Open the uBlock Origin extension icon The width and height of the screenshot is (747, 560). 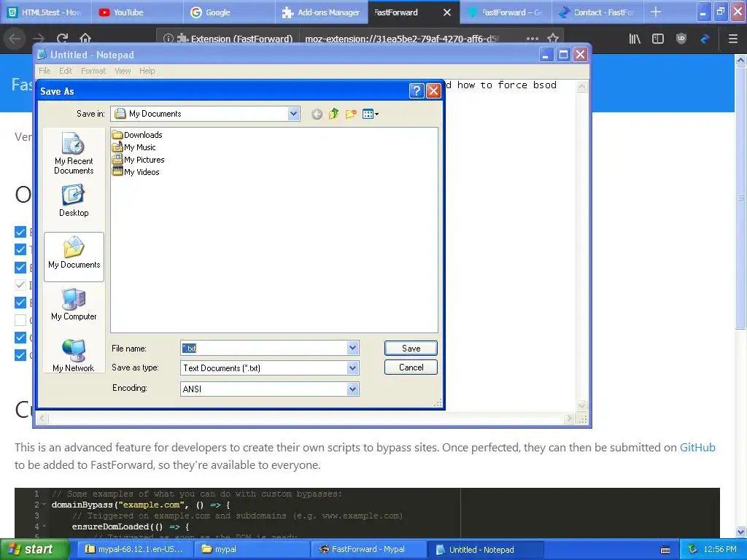coord(681,39)
